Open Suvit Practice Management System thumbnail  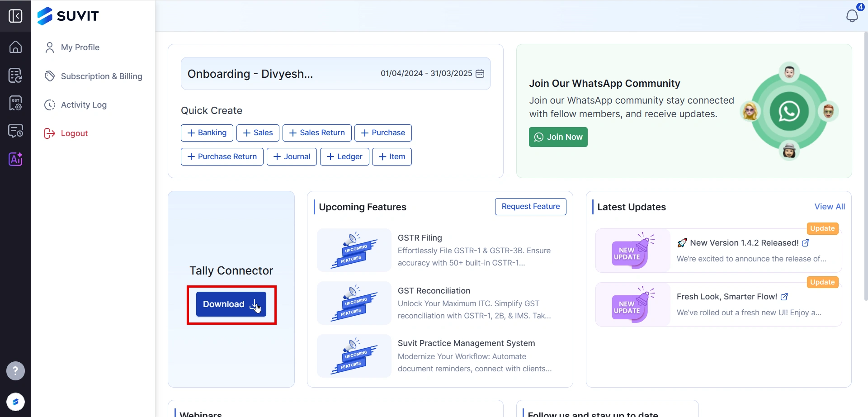354,356
